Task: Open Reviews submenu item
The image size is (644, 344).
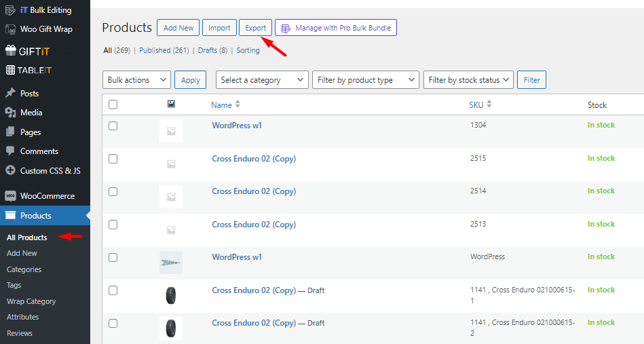Action: click(19, 333)
